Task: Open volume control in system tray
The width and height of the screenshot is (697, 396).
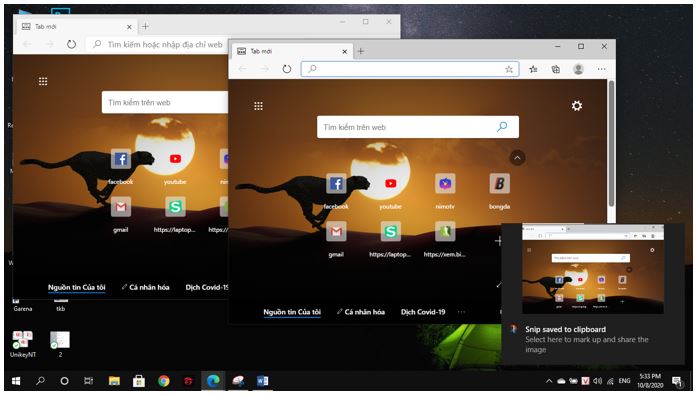Action: 597,381
